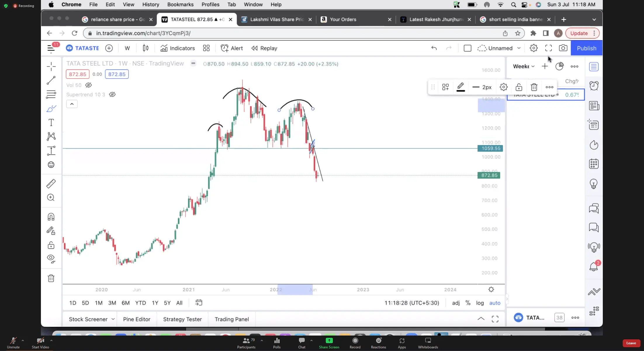Open chart settings via the top toolbar gear icon

click(534, 48)
